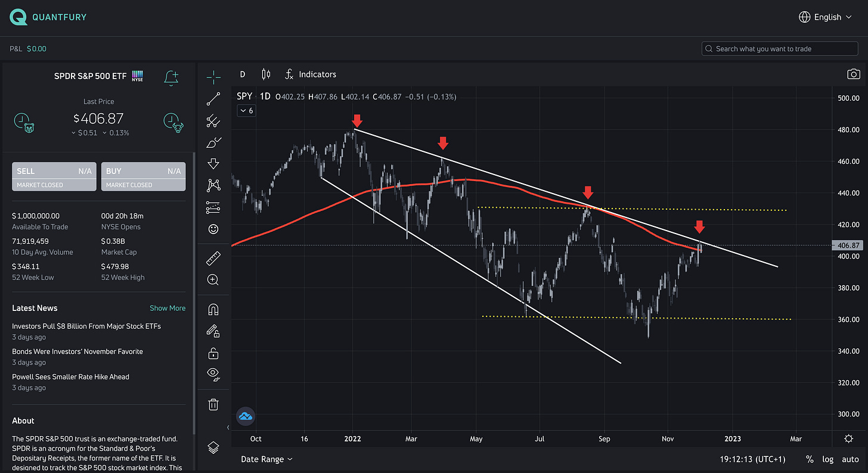
Task: Toggle stay in drawing mode
Action: 213,331
